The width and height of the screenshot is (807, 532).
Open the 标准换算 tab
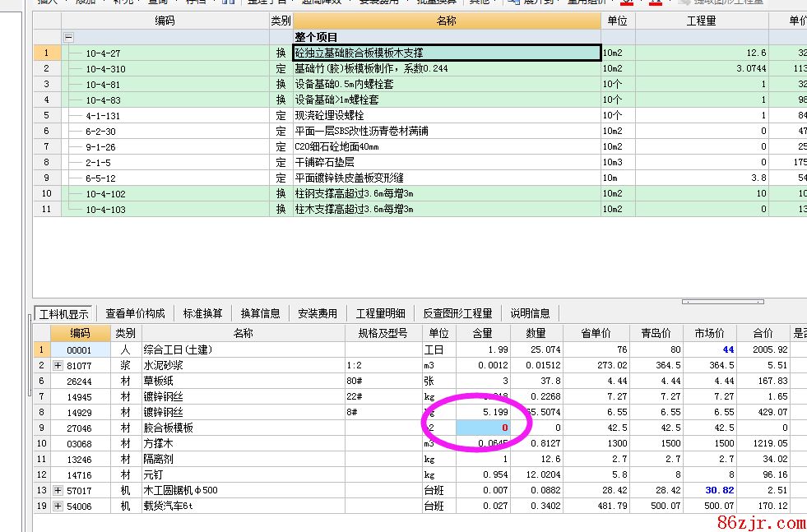pyautogui.click(x=202, y=313)
